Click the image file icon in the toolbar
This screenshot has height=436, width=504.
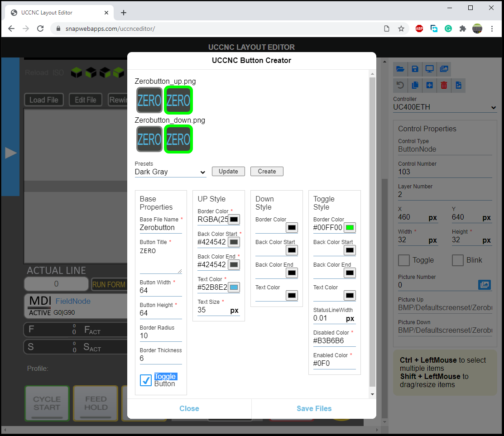[459, 86]
